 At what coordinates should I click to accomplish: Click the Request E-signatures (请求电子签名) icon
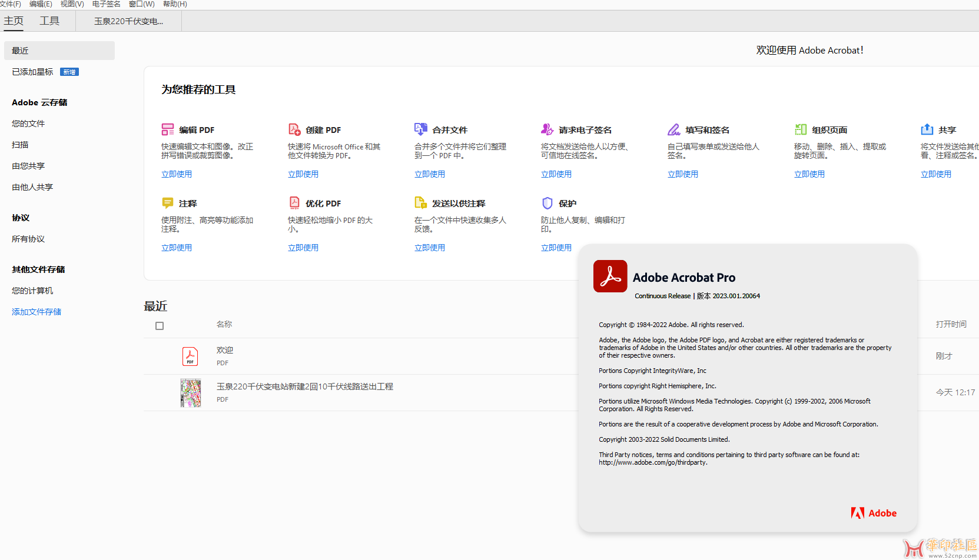pyautogui.click(x=547, y=129)
